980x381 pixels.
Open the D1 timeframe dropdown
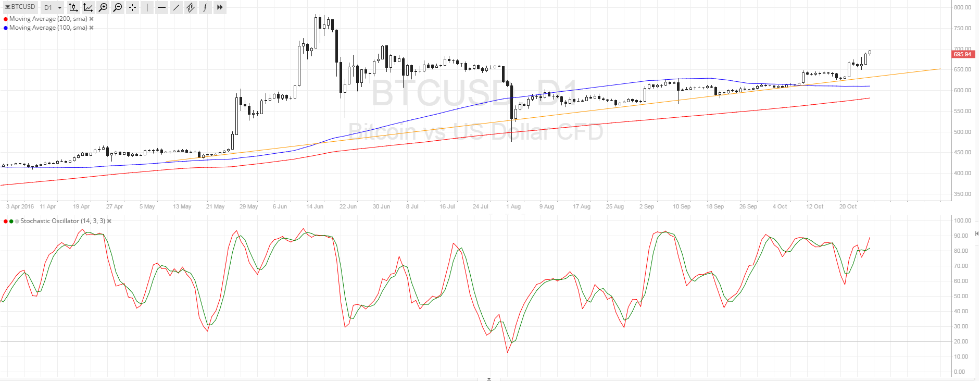coord(52,7)
